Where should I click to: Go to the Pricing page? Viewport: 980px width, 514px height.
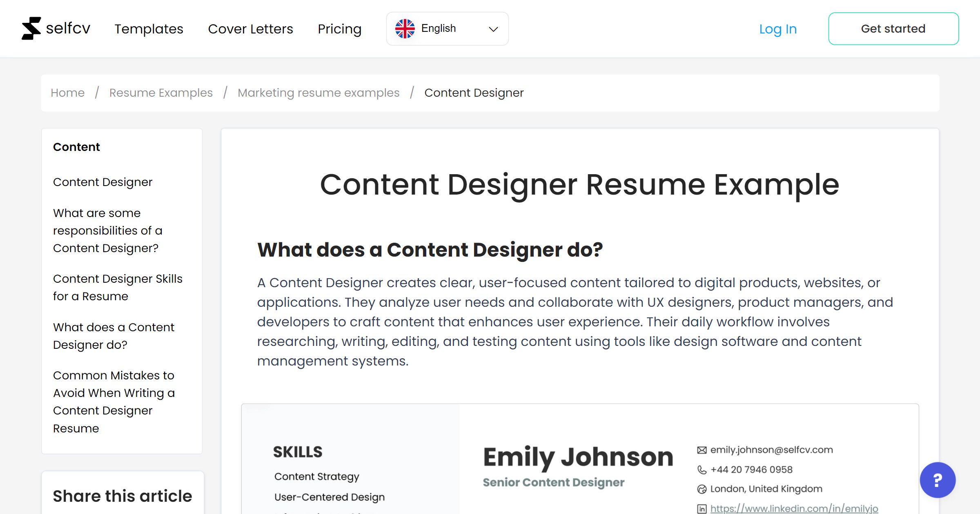coord(339,29)
